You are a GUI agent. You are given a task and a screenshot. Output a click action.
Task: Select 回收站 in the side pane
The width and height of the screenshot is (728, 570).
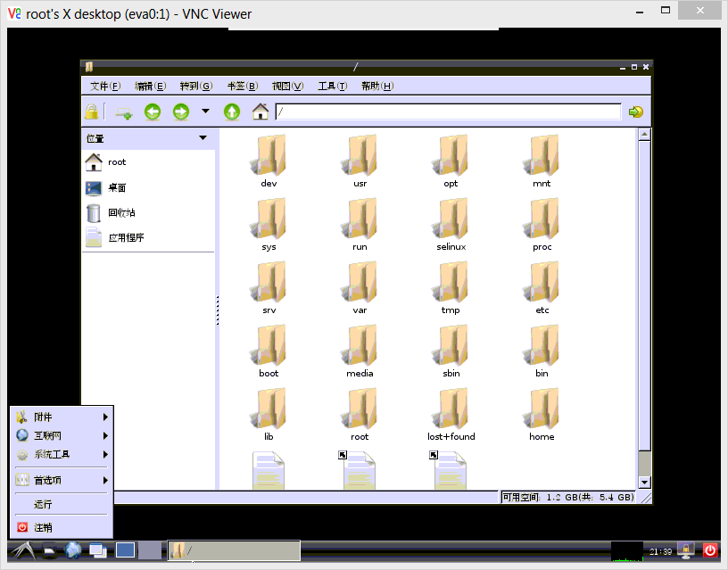click(x=121, y=212)
